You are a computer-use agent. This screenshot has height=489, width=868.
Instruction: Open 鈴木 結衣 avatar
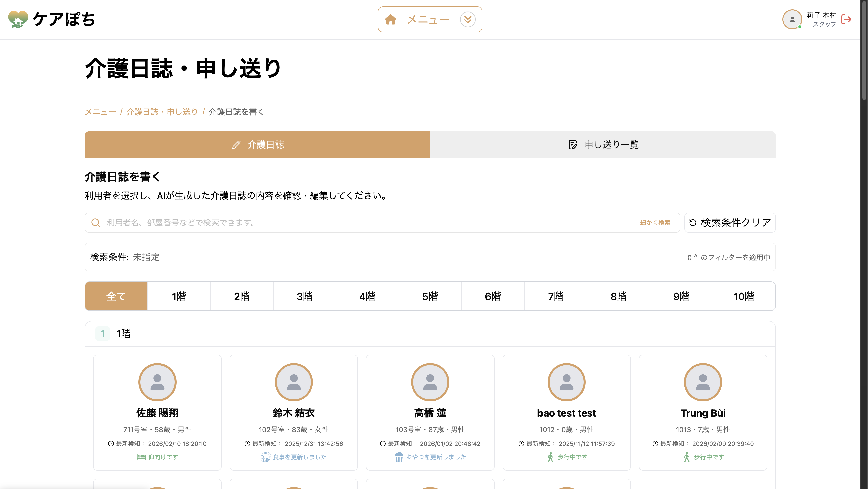coord(294,382)
